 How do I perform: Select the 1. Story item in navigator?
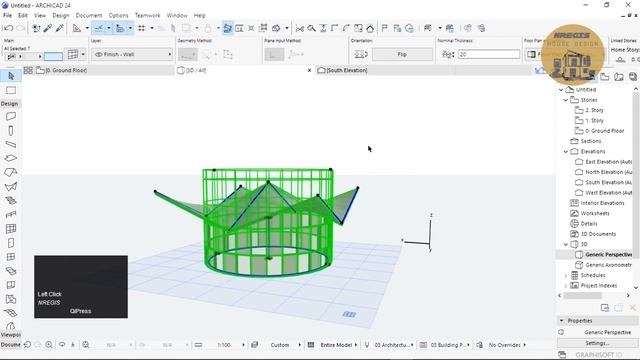click(594, 120)
